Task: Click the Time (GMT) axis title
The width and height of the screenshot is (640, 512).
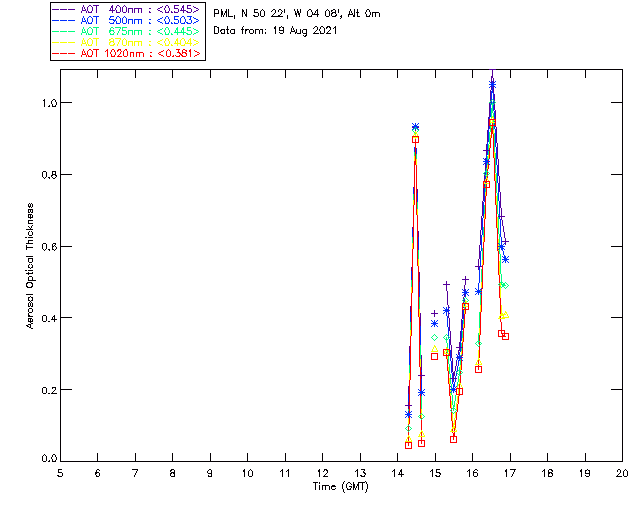Action: [341, 487]
